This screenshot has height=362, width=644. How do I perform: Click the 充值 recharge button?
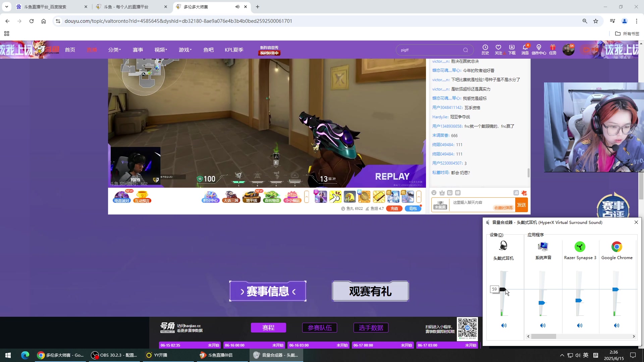(394, 208)
